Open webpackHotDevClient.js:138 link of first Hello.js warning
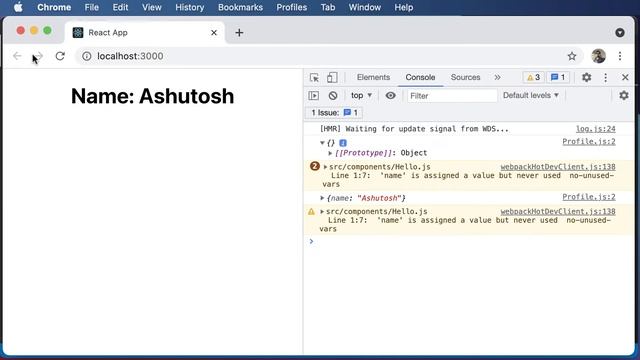The width and height of the screenshot is (640, 360). click(x=558, y=167)
